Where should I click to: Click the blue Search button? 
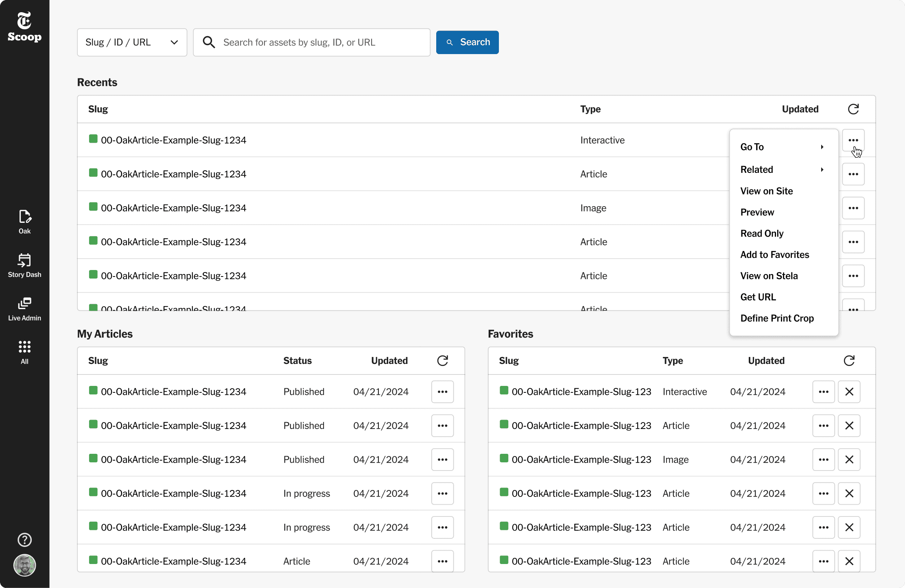point(467,42)
